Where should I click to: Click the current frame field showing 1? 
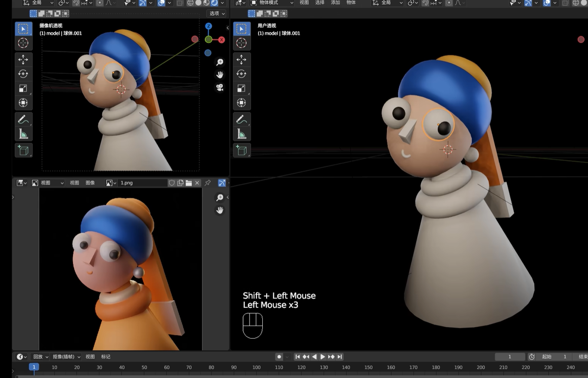click(510, 356)
